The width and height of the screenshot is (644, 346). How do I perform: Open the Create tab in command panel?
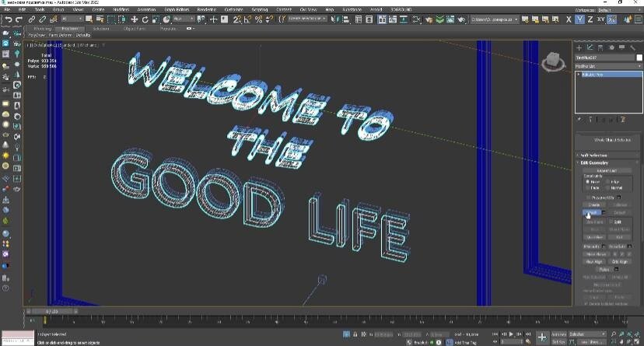[579, 47]
